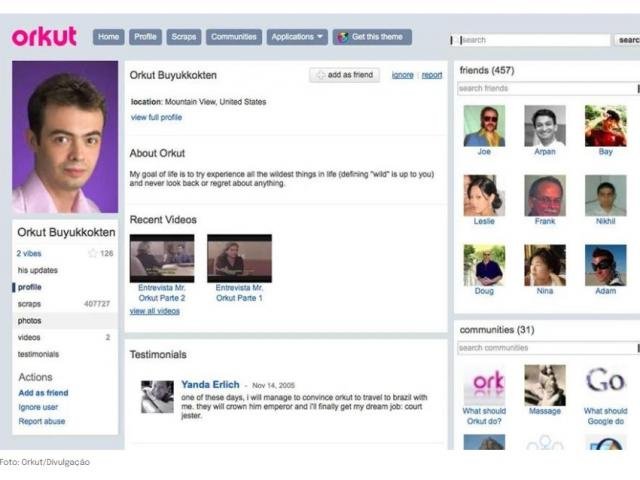Open friend Nikhil's photo
This screenshot has width=640, height=480.
pos(606,196)
